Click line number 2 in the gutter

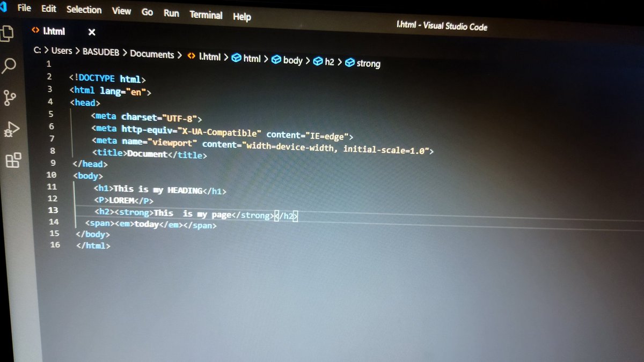pos(49,77)
